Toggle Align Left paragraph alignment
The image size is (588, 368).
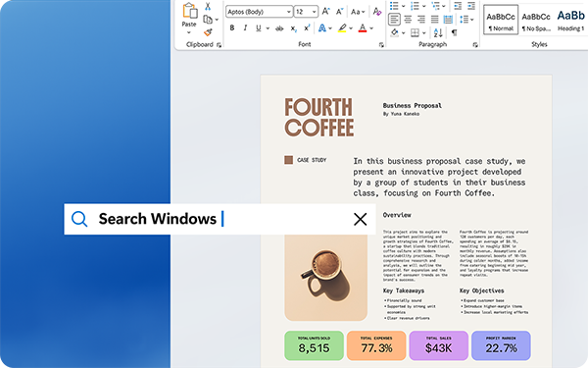(394, 20)
